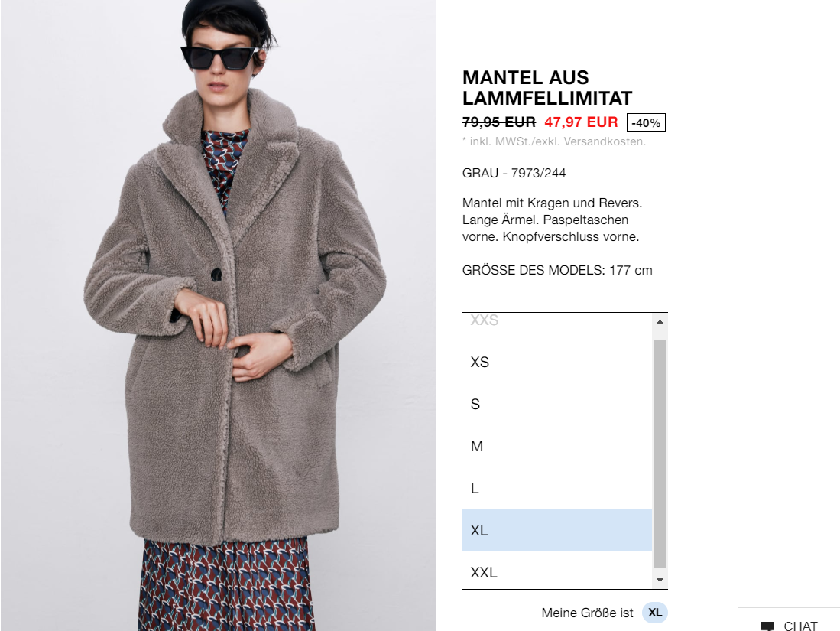Click the scroll up arrow in size list
Image resolution: width=840 pixels, height=631 pixels.
tap(660, 322)
